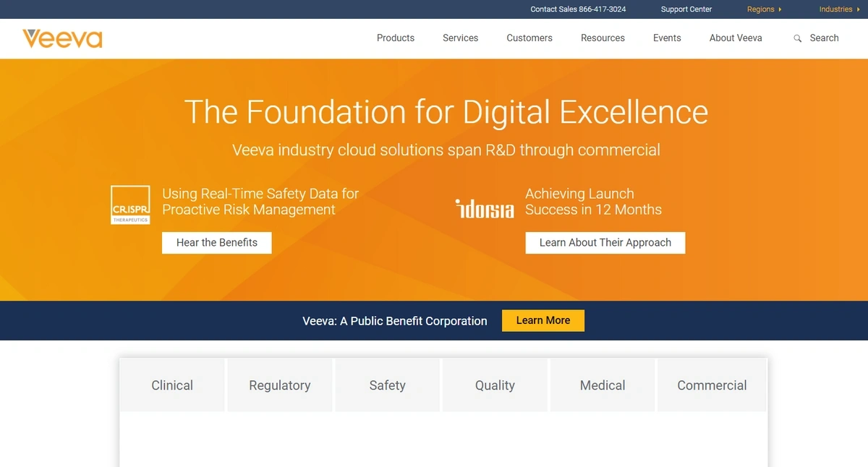Click Learn About Their Approach button
This screenshot has width=868, height=467.
pyautogui.click(x=605, y=243)
